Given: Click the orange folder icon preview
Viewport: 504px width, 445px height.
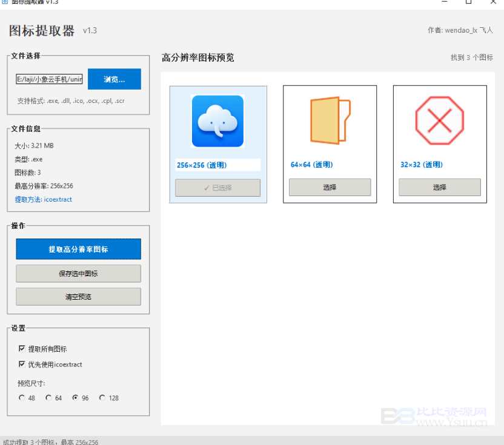Looking at the screenshot, I should click(330, 121).
